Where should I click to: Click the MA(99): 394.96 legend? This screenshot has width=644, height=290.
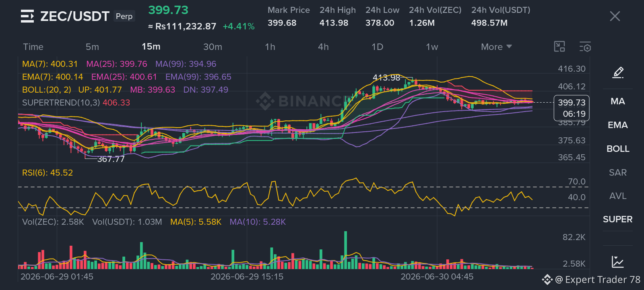click(186, 64)
